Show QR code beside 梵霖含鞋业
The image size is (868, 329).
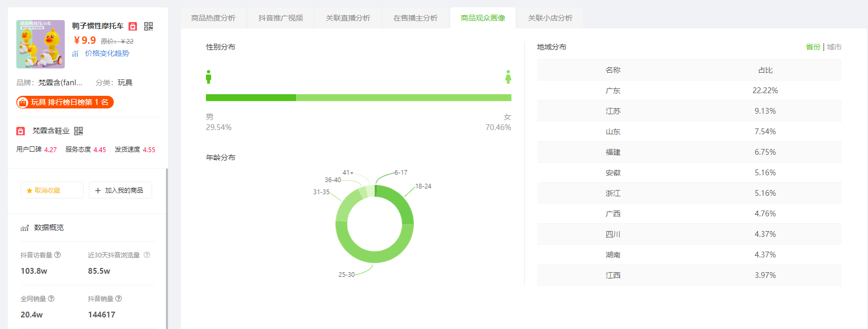pyautogui.click(x=78, y=131)
